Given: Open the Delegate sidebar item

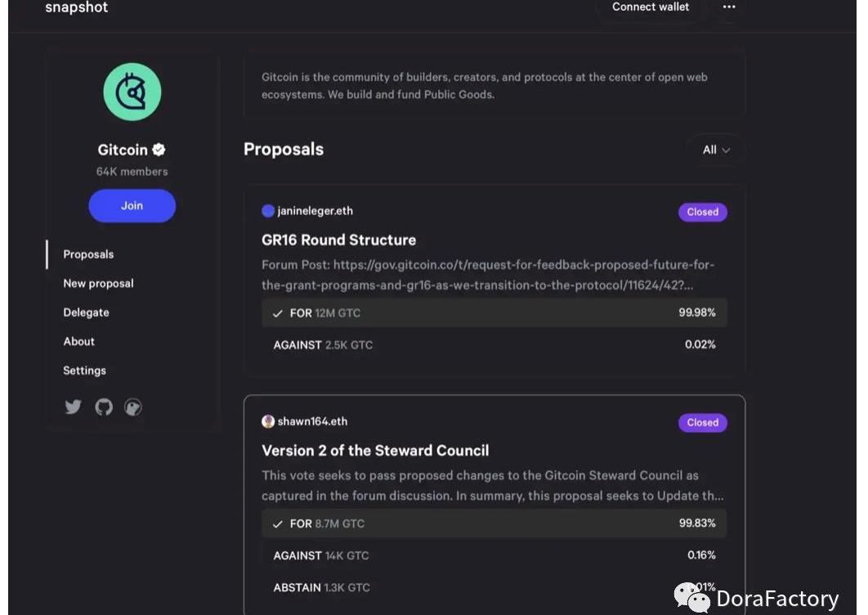Looking at the screenshot, I should point(86,312).
